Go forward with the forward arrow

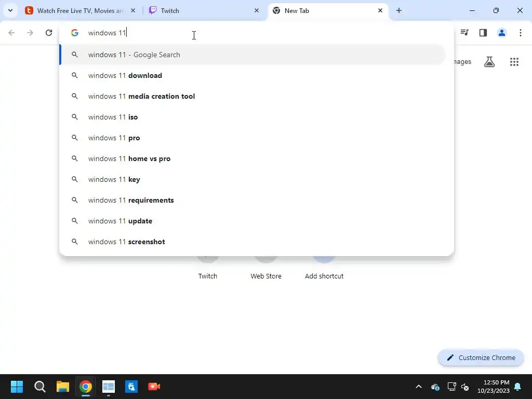(x=30, y=33)
